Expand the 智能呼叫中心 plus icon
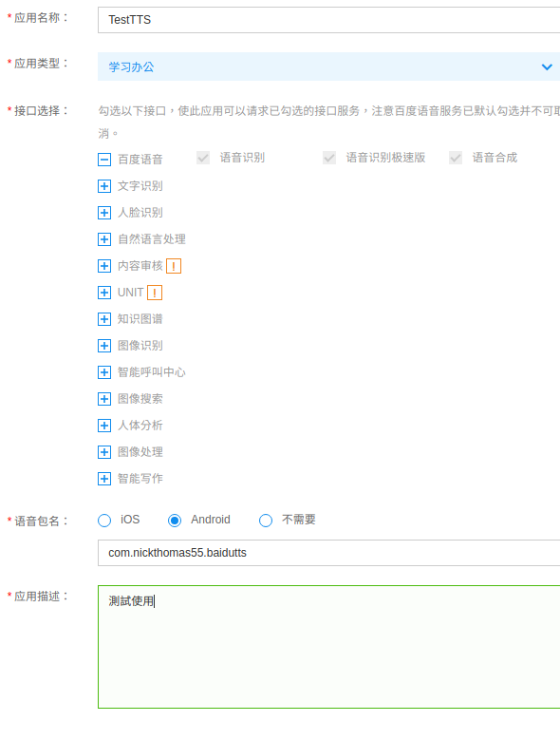Viewport: 560px width, 740px height. pos(104,372)
